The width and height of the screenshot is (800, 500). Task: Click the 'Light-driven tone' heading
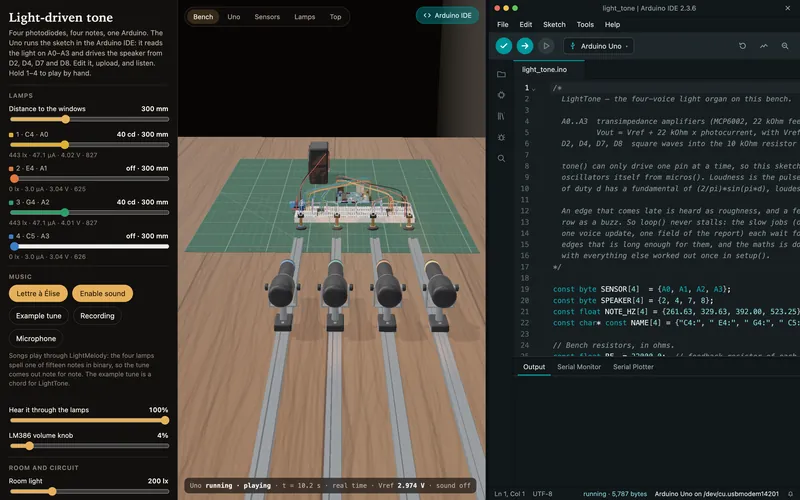(61, 17)
